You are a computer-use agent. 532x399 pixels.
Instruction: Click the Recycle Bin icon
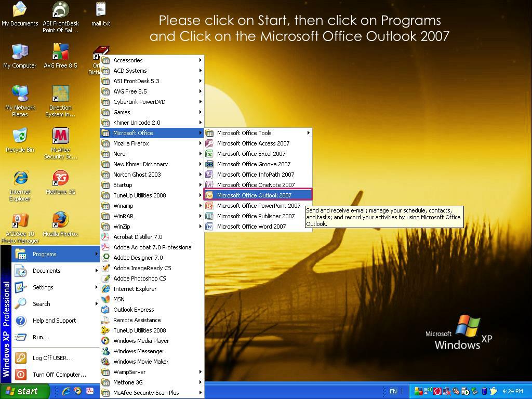click(20, 140)
